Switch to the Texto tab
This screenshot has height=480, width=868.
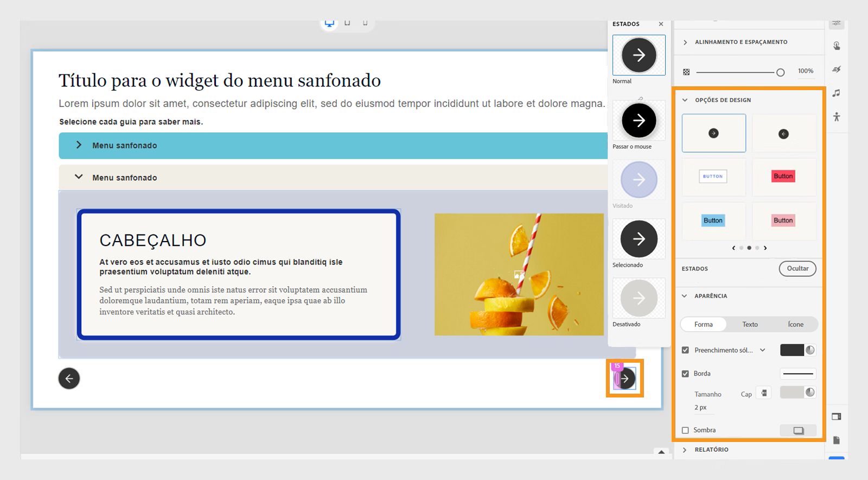pyautogui.click(x=750, y=324)
